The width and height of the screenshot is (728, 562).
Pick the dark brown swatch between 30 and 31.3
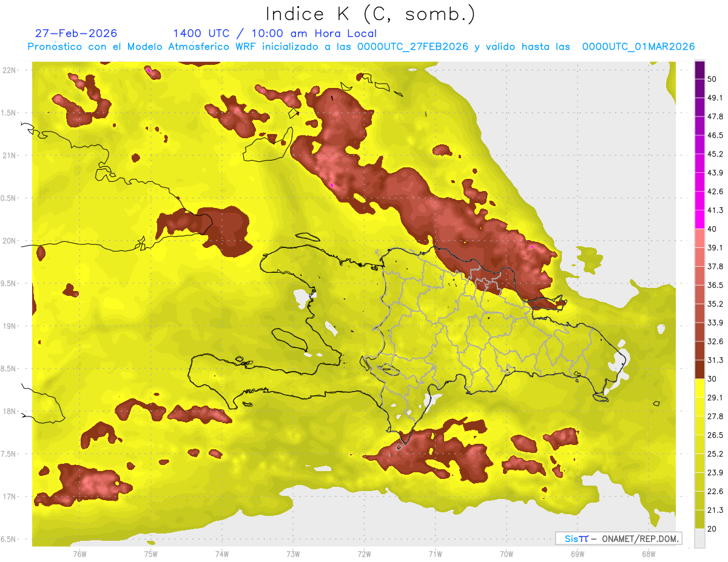point(699,369)
